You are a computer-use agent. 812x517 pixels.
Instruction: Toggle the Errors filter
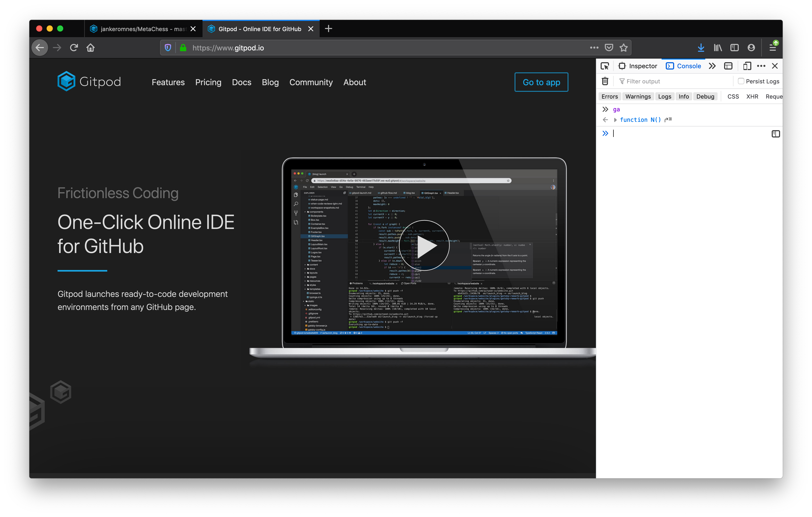pos(610,97)
